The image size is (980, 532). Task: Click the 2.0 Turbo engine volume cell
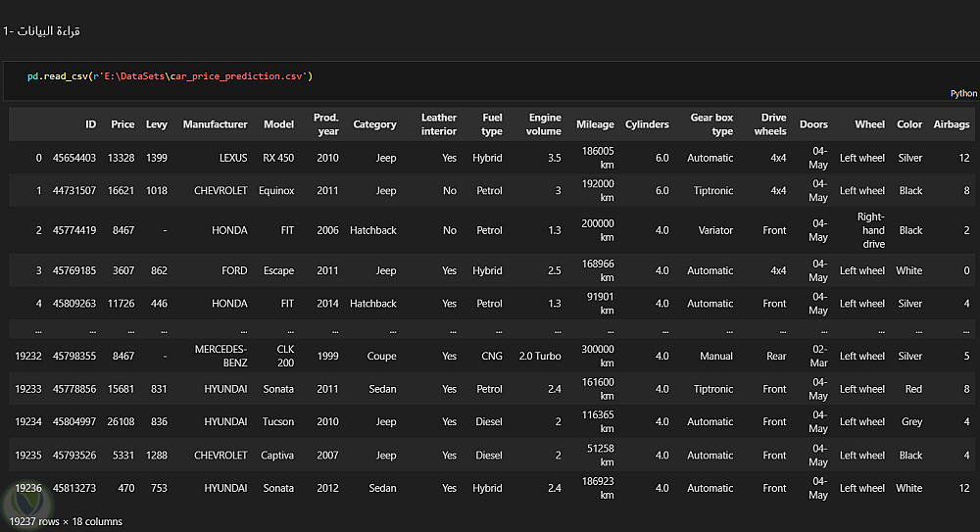click(x=540, y=357)
